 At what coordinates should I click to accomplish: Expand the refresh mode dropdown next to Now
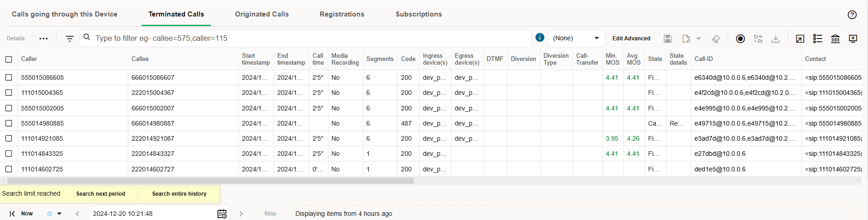[x=59, y=214]
